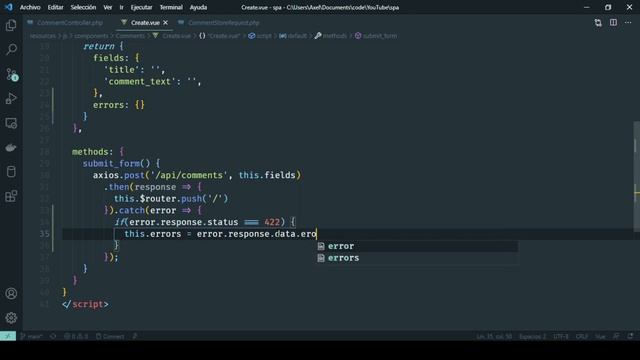This screenshot has width=640, height=360.
Task: Open the Explorer view in the activity bar
Action: tap(11, 25)
